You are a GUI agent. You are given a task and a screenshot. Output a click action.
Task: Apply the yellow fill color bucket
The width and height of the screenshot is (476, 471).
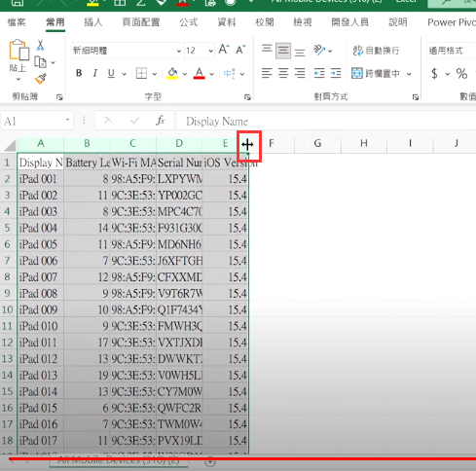[x=172, y=73]
